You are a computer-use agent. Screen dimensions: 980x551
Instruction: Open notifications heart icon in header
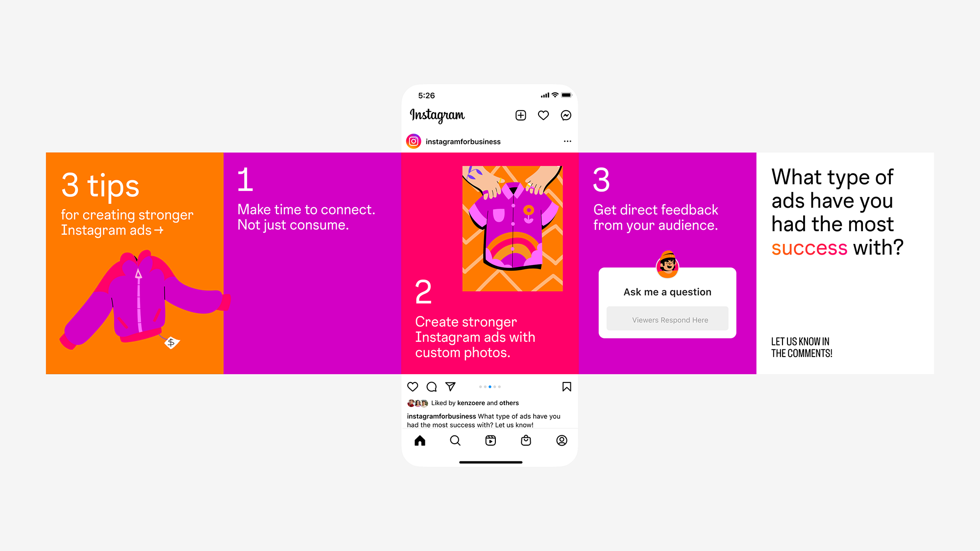[x=543, y=115]
